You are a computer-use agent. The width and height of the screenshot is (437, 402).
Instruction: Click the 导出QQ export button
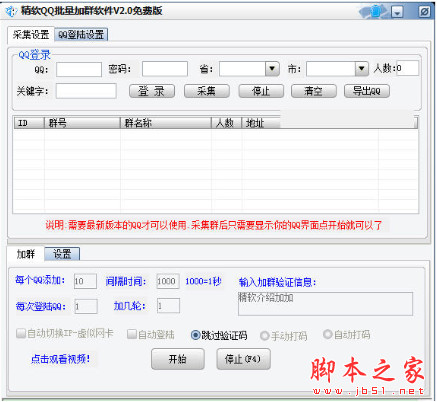[367, 91]
